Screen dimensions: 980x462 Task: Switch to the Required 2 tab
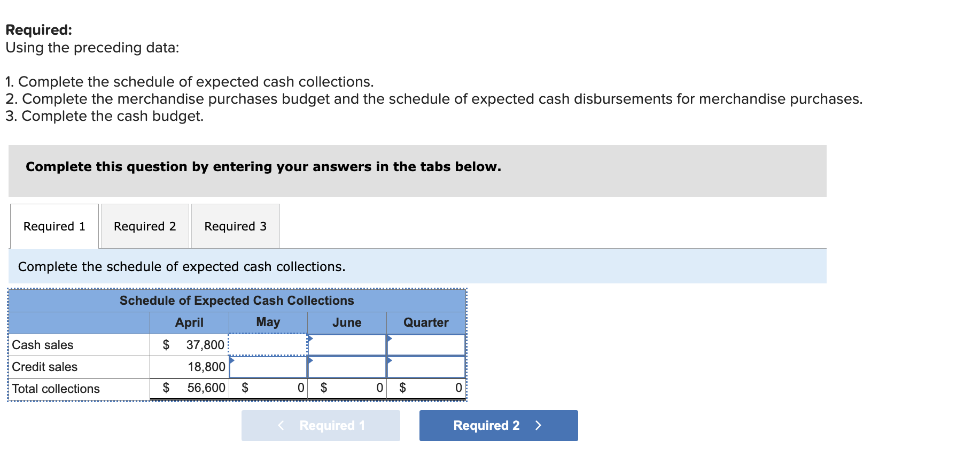tap(144, 226)
